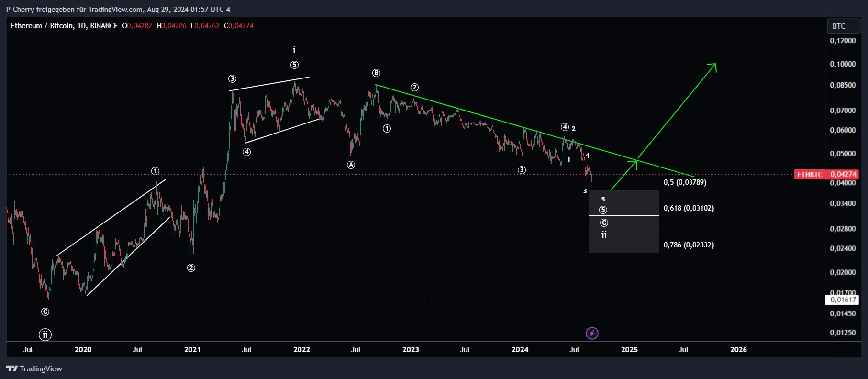Click the circled ii label at bottom left
868x379 pixels.
click(x=45, y=334)
